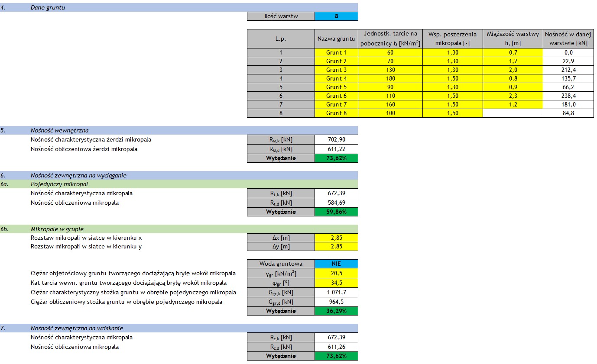This screenshot has height=364, width=597.
Task: Click layer thickness 2,3 for Grunt 6
Action: [x=513, y=96]
